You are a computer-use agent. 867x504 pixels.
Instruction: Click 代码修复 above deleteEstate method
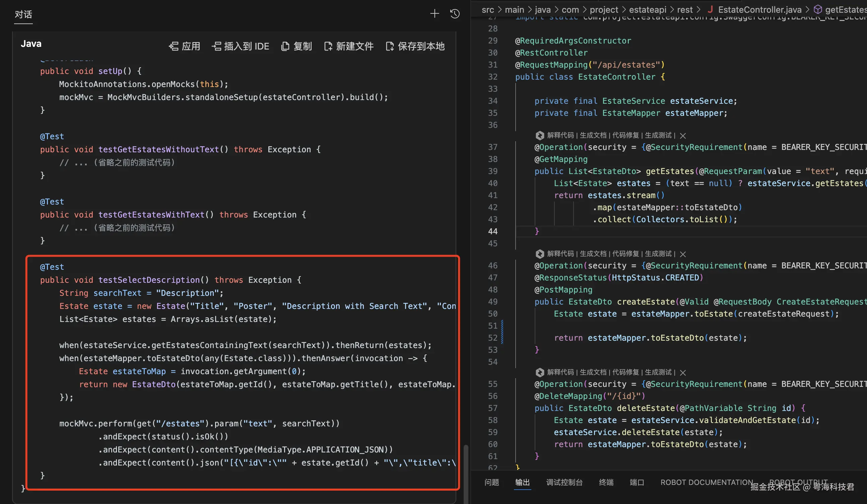point(625,372)
